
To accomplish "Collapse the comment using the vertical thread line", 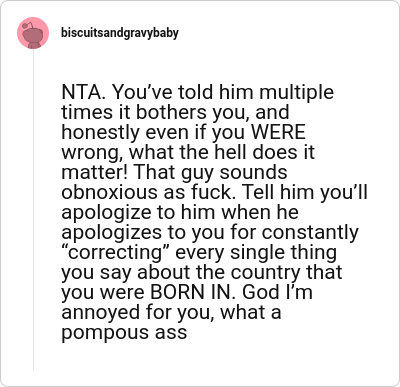I will 33,210.
